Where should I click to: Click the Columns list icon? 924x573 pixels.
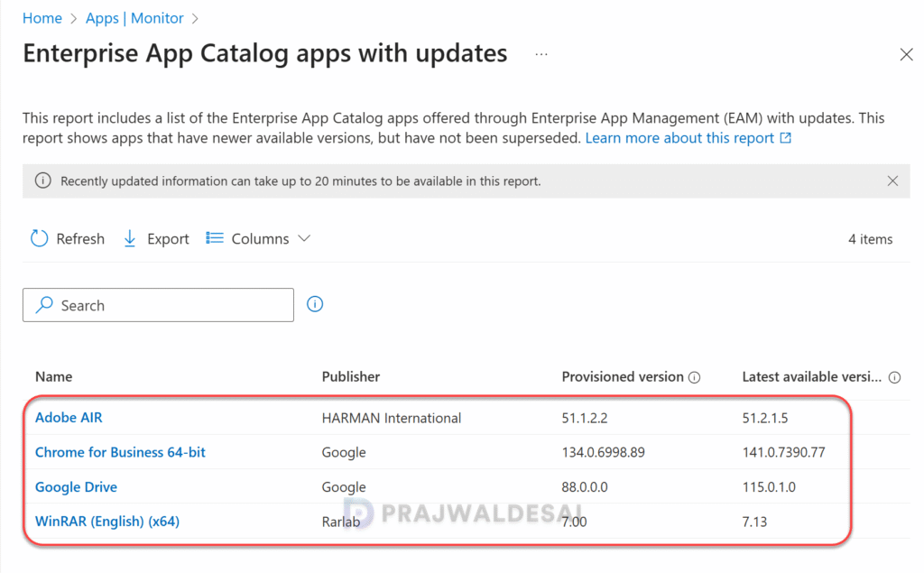[215, 238]
